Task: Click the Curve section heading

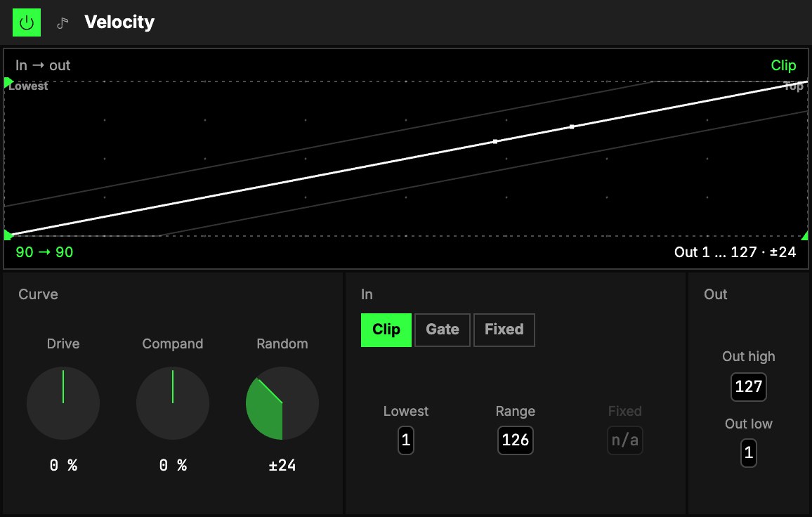Action: coord(39,294)
